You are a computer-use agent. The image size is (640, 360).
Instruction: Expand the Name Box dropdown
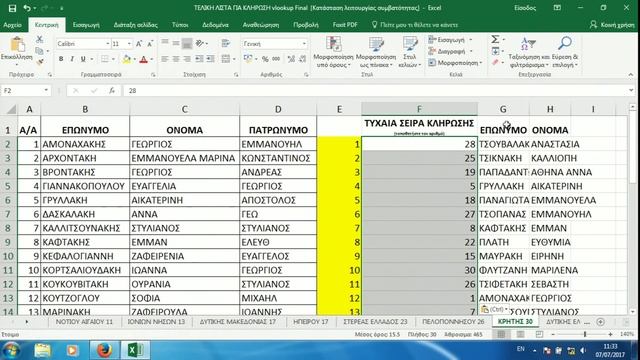click(x=46, y=90)
